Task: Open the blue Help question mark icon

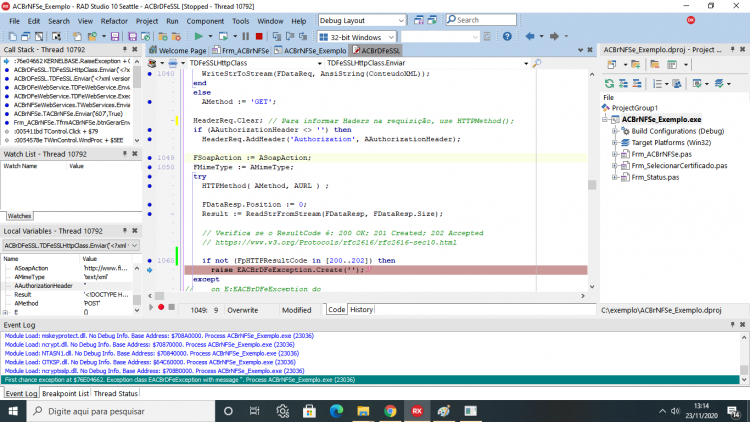Action: tap(507, 36)
